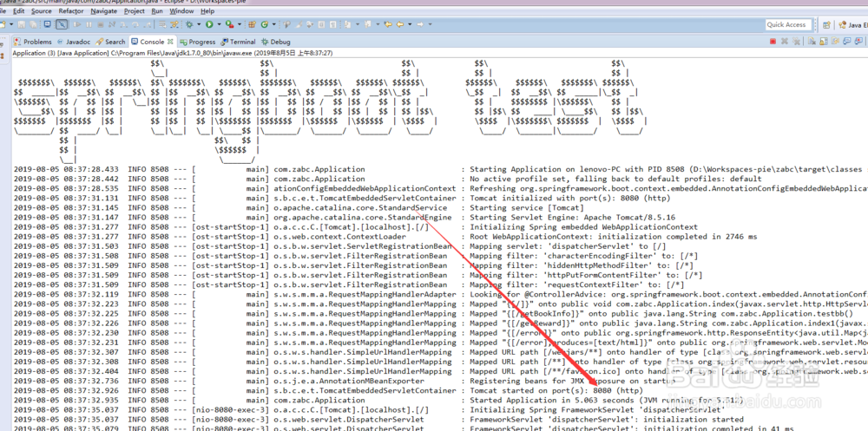The width and height of the screenshot is (868, 431).
Task: Click the Open Perspective icon
Action: [826, 24]
